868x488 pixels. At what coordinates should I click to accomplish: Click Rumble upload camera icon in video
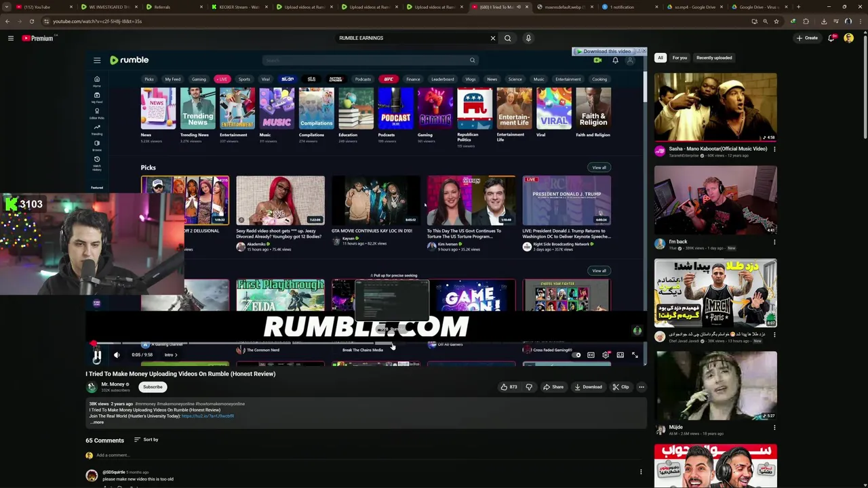pyautogui.click(x=597, y=60)
